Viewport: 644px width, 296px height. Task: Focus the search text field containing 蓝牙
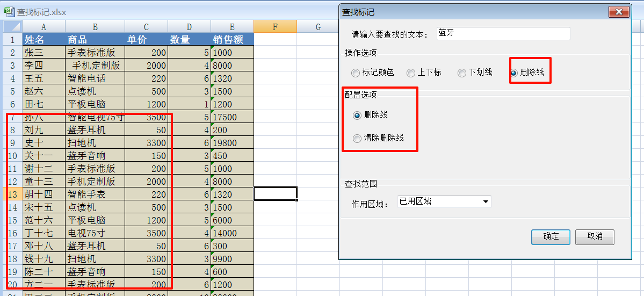[503, 33]
